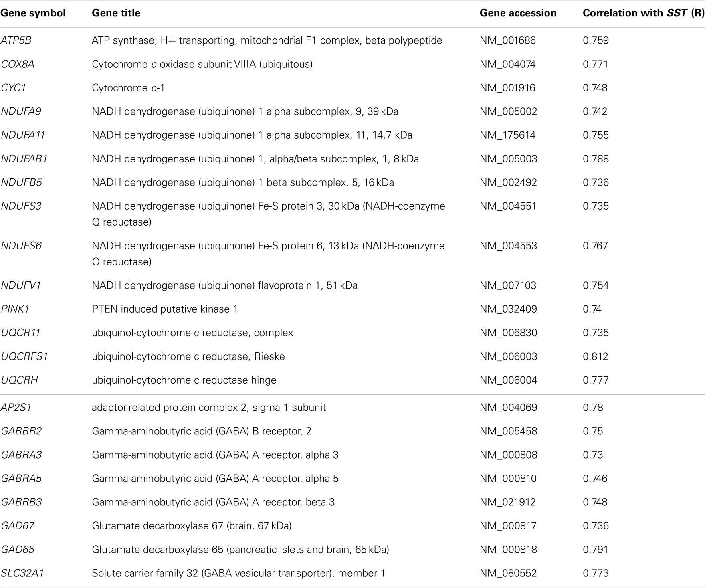Select the 0.773 correlation value

pos(596,573)
